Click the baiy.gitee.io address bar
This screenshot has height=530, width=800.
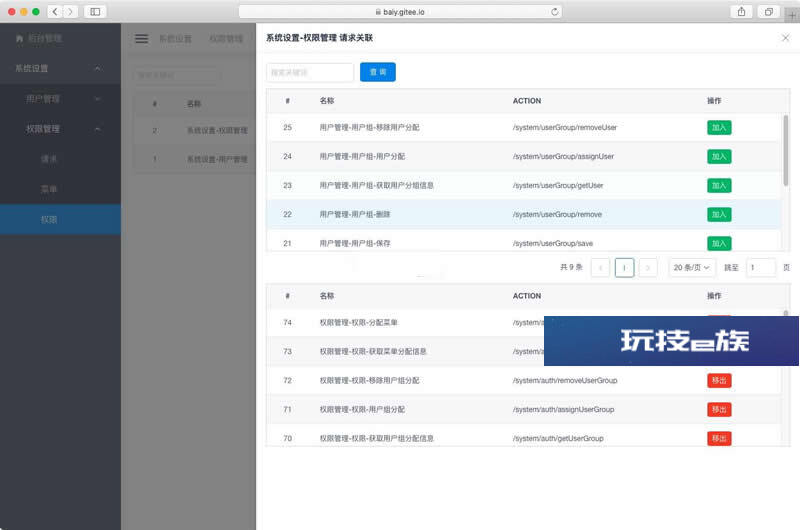click(401, 12)
